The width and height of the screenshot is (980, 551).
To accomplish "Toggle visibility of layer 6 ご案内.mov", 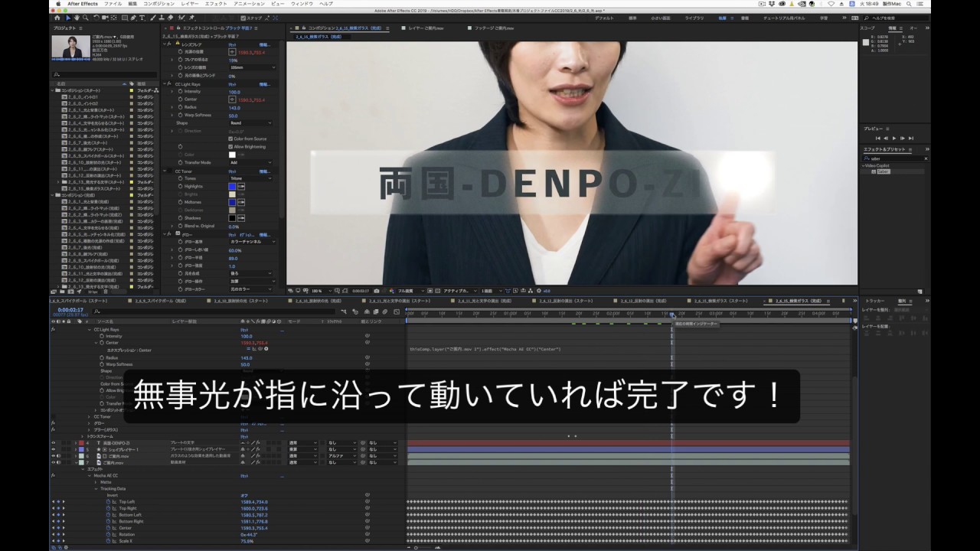I will pos(54,456).
